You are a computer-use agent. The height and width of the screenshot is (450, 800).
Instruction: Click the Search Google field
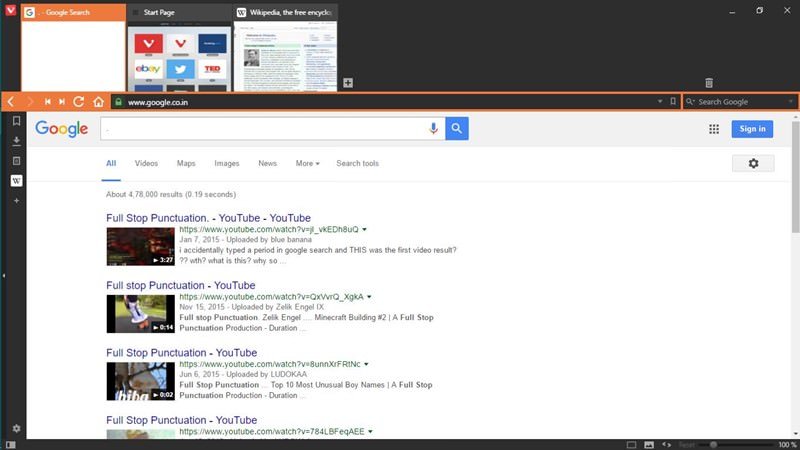point(741,102)
